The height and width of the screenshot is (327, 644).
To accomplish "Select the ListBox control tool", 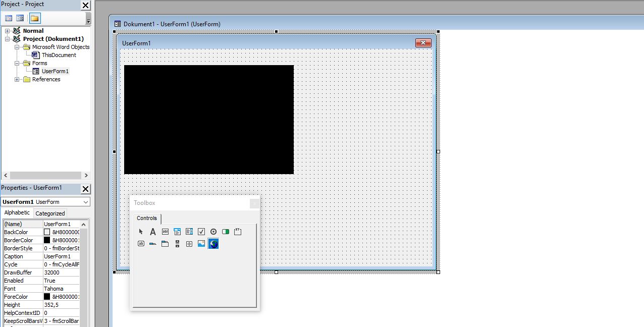I will (189, 232).
